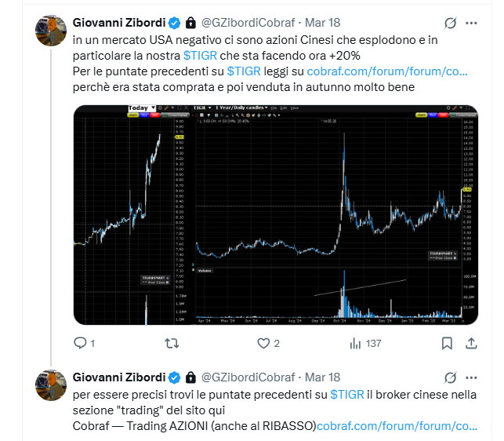View analytics showing 137 views
Viewport: 504px width, 441px height.
tap(365, 344)
